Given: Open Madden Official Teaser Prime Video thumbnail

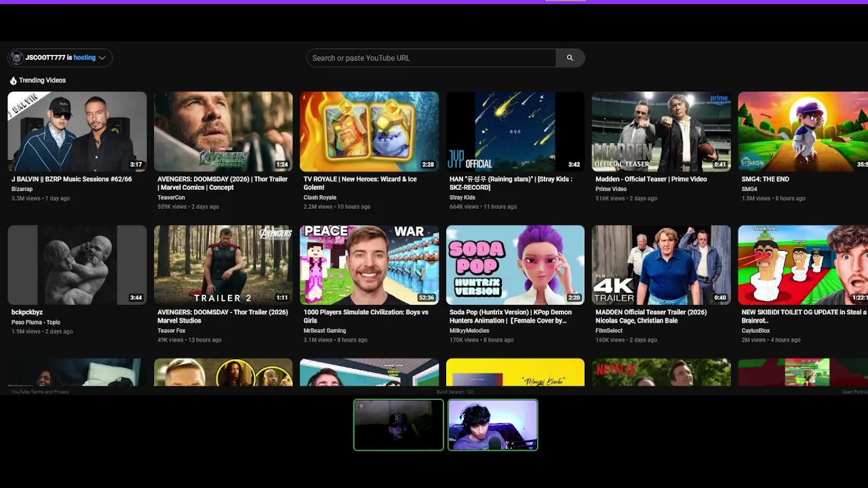Looking at the screenshot, I should (661, 131).
